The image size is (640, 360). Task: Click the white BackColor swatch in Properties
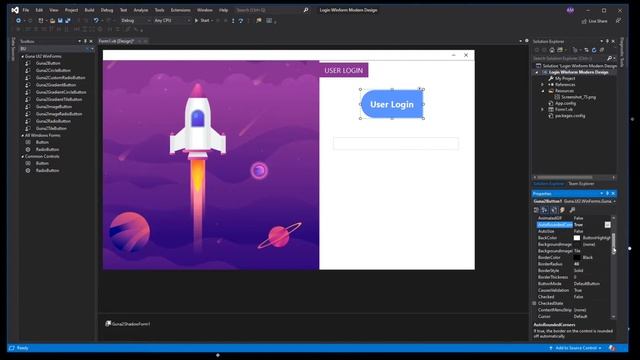pyautogui.click(x=577, y=238)
